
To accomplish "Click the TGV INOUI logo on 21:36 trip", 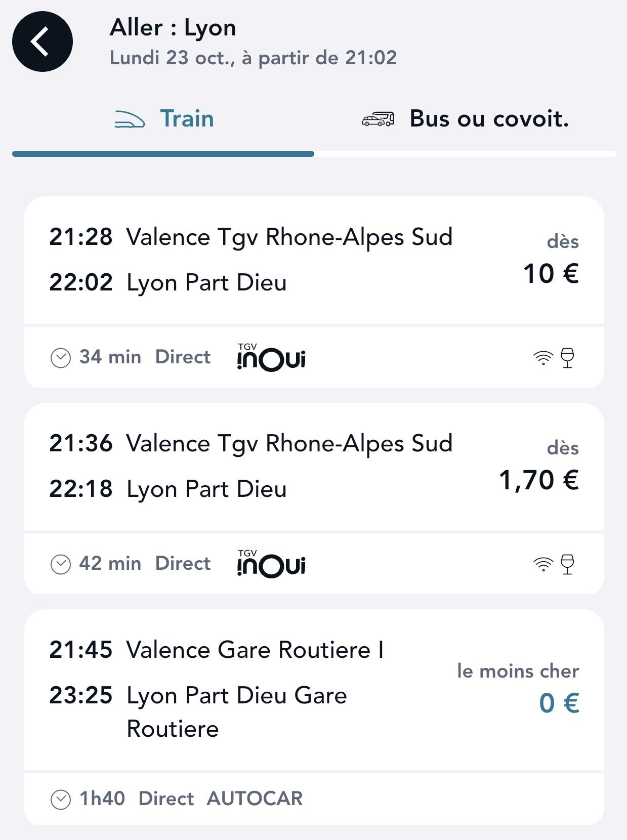I will 271,564.
